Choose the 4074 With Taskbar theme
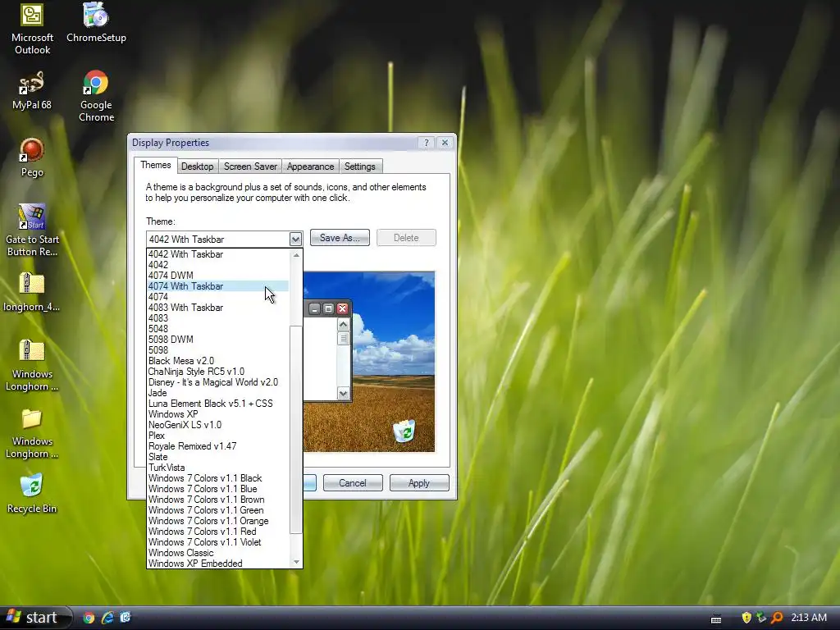Viewport: 840px width, 630px height. point(218,286)
